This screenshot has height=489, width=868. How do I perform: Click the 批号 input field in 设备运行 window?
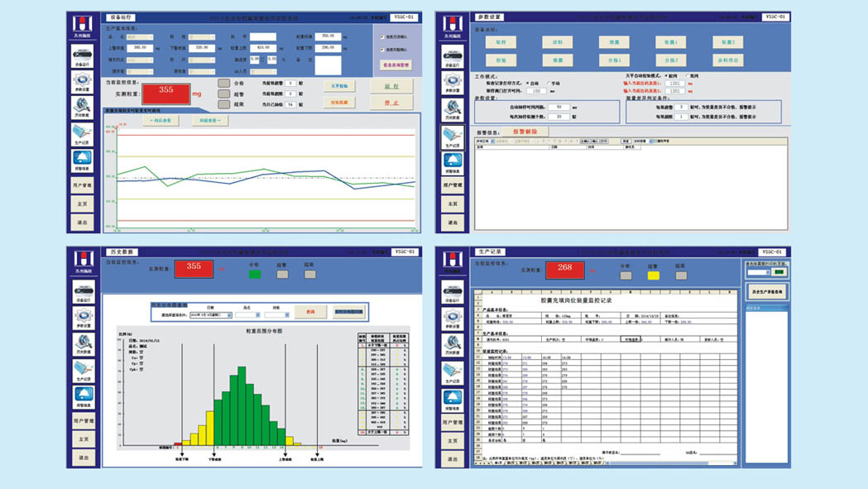point(263,37)
